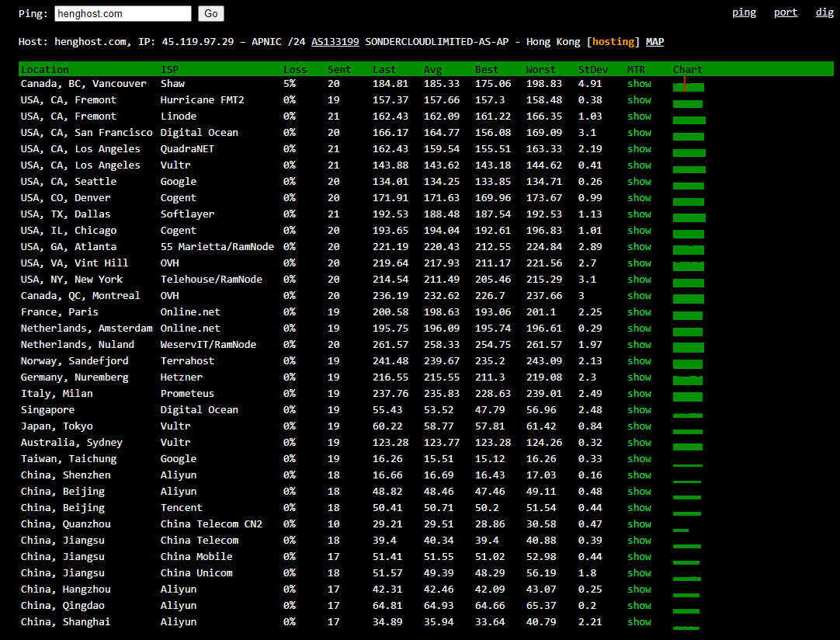Click the hosting tag link
Image resolution: width=840 pixels, height=640 pixels.
coord(613,42)
